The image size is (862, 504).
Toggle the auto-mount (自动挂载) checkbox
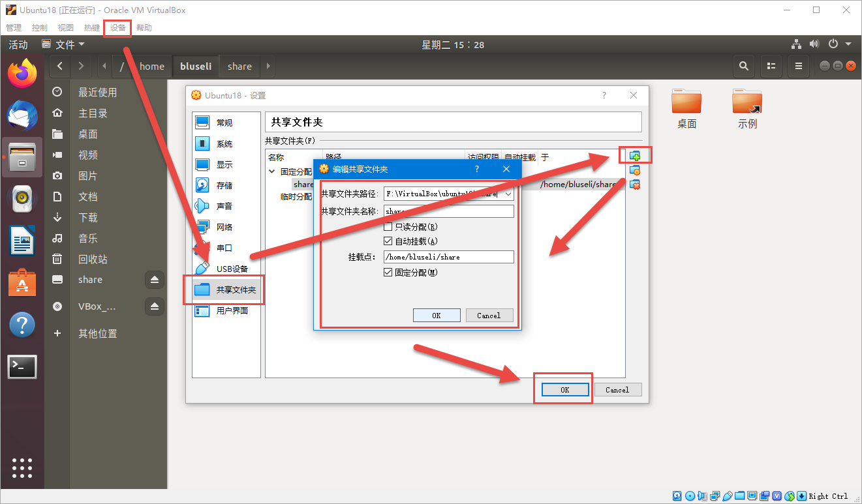[389, 241]
